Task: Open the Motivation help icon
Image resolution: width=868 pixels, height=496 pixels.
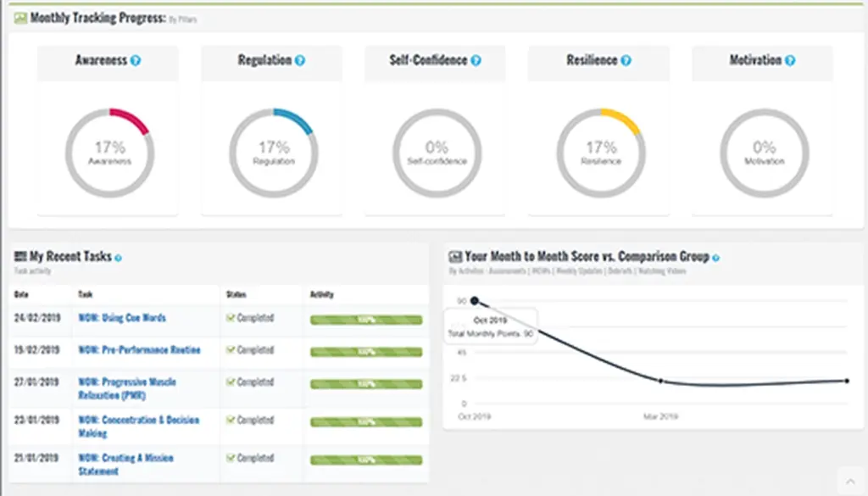Action: tap(791, 60)
